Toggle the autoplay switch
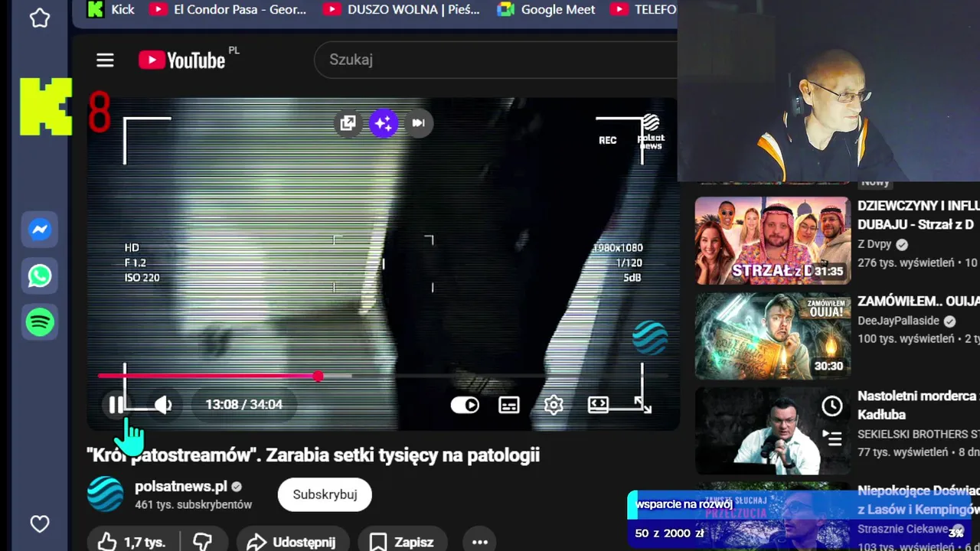Image resolution: width=980 pixels, height=551 pixels. pos(465,405)
